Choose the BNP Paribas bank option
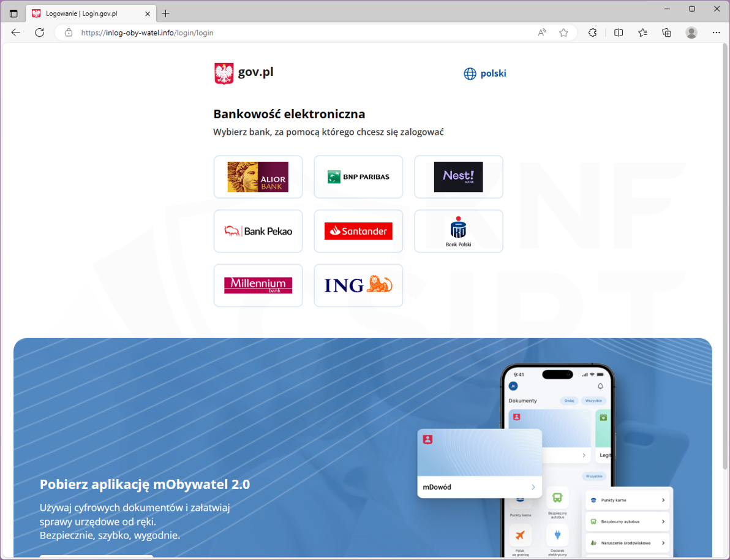 pos(358,177)
